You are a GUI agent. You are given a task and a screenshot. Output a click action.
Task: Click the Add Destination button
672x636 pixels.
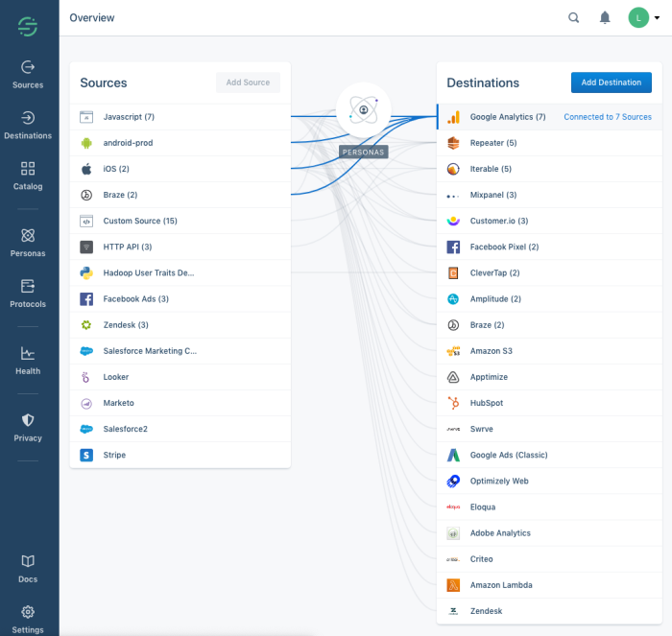612,82
